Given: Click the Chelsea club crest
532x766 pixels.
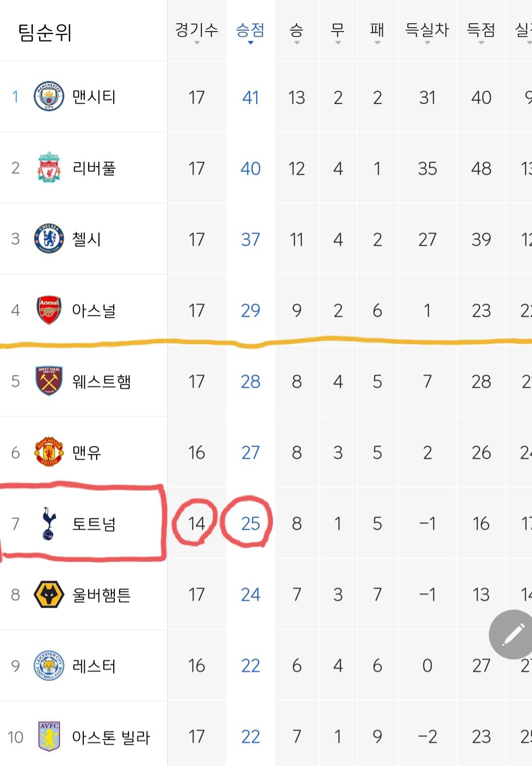Looking at the screenshot, I should point(49,239).
